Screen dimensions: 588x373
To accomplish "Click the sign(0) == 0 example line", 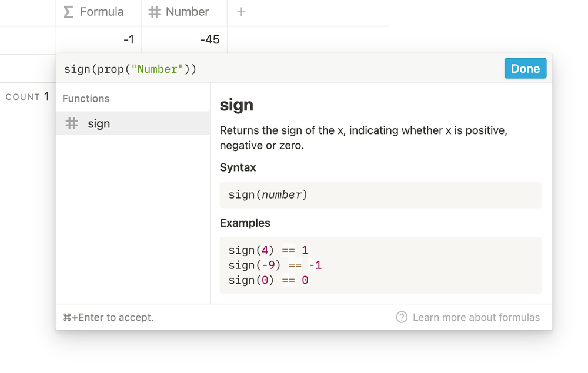I will pos(268,280).
